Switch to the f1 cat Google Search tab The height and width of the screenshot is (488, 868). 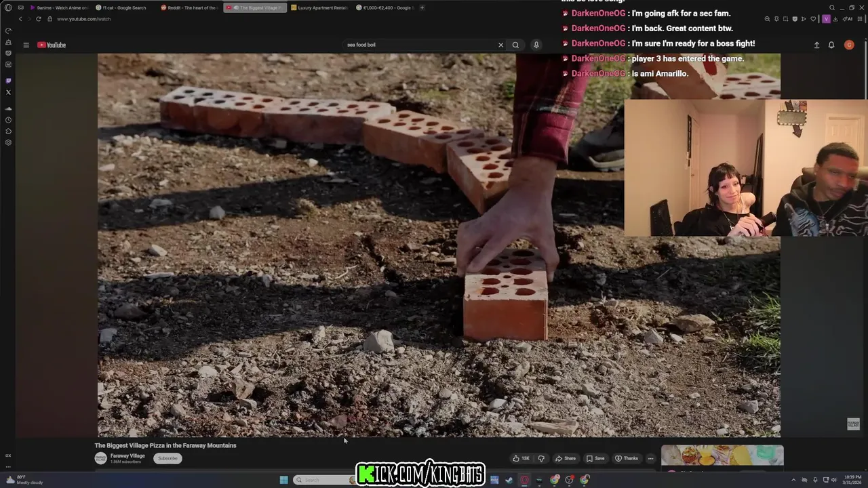(x=124, y=7)
